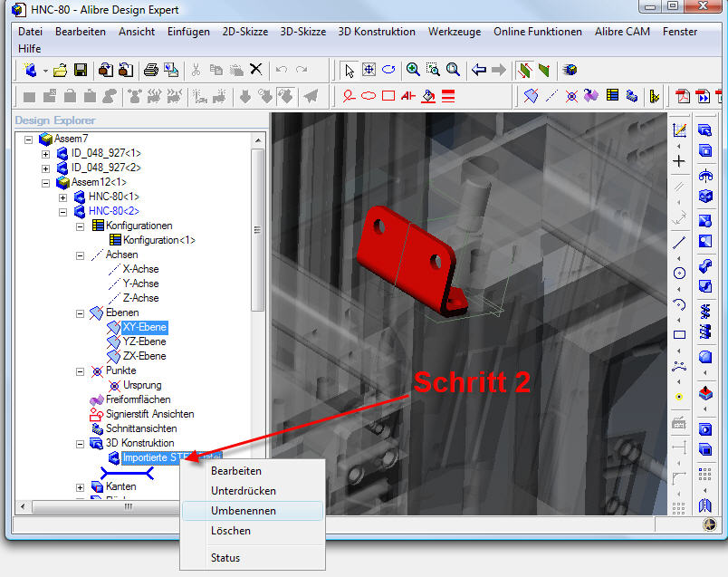Click the Zoom window icon with dotted rectangle

(433, 70)
